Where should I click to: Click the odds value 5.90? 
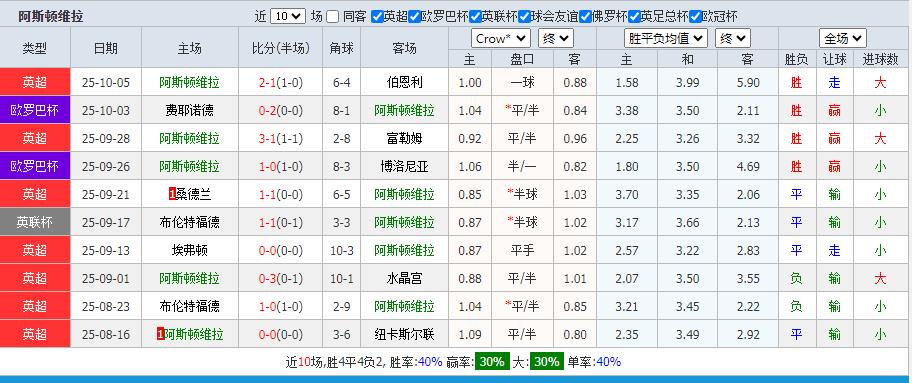tap(748, 83)
